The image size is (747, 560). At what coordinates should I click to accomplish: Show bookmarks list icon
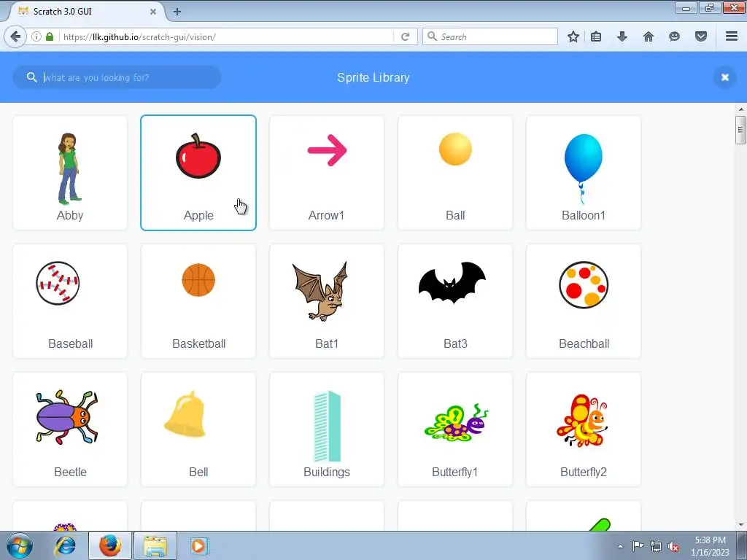click(596, 36)
